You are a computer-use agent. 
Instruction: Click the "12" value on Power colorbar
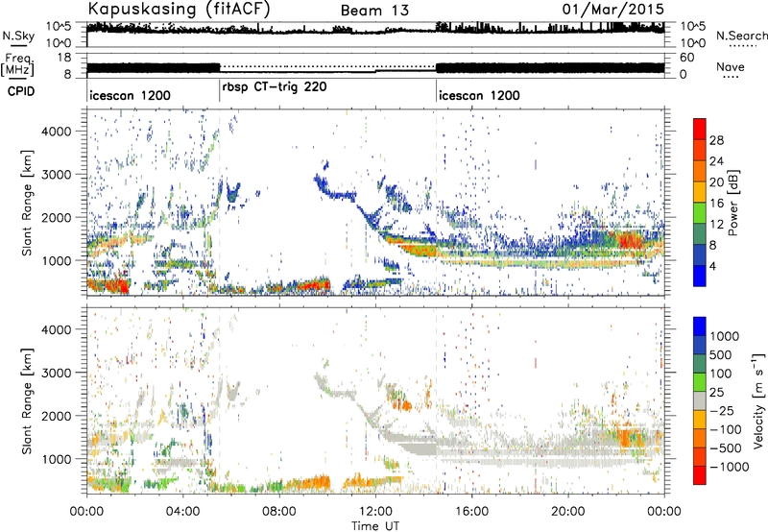click(716, 225)
